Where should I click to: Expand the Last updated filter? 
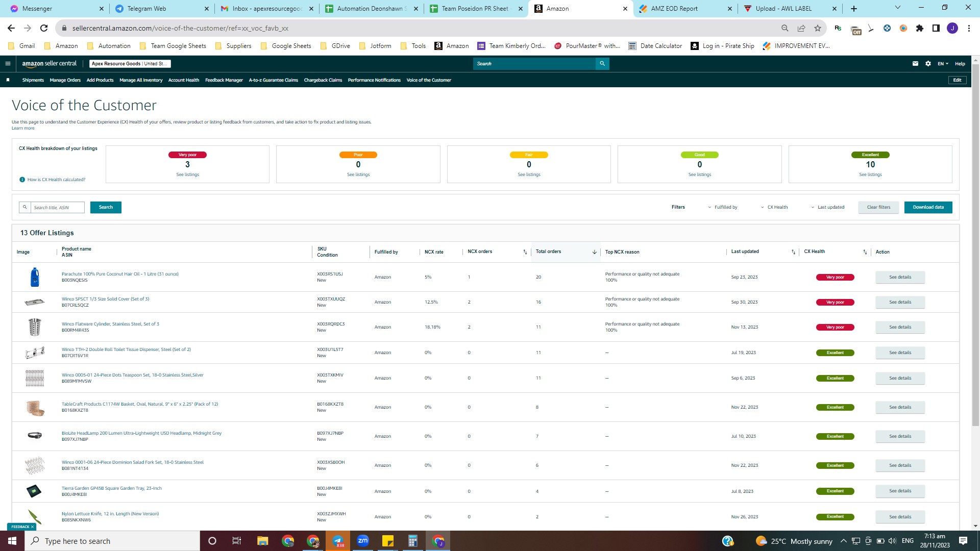[x=827, y=207]
